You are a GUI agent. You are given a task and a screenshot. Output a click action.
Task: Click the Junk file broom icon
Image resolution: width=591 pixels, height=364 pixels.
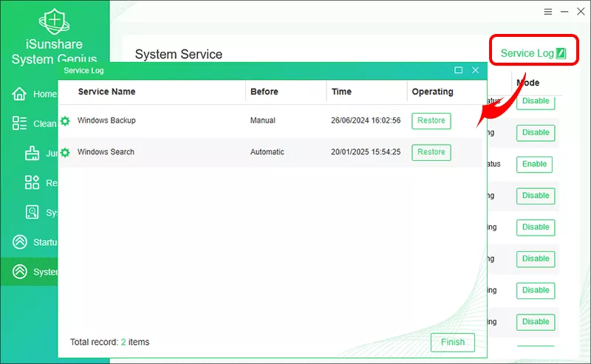(x=32, y=153)
